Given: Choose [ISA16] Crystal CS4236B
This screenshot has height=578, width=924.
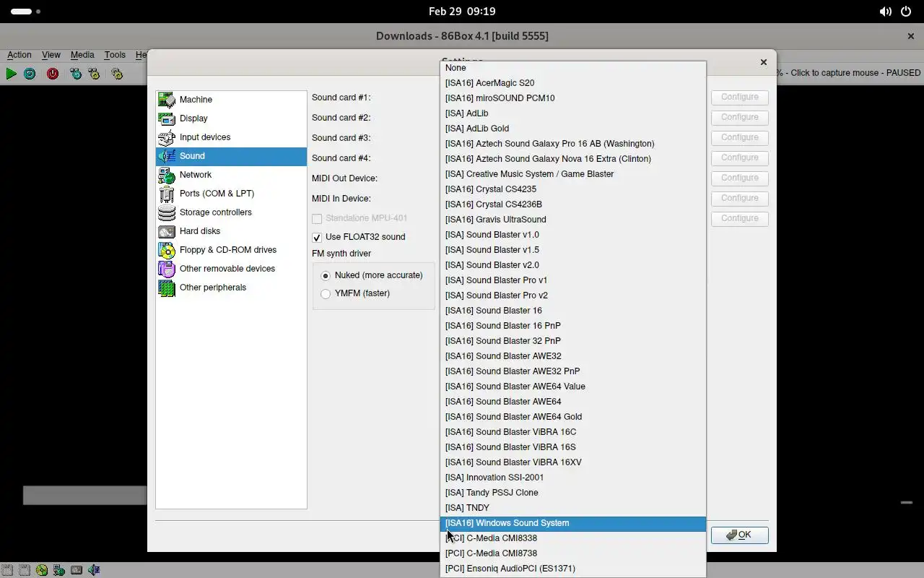Looking at the screenshot, I should (x=573, y=204).
